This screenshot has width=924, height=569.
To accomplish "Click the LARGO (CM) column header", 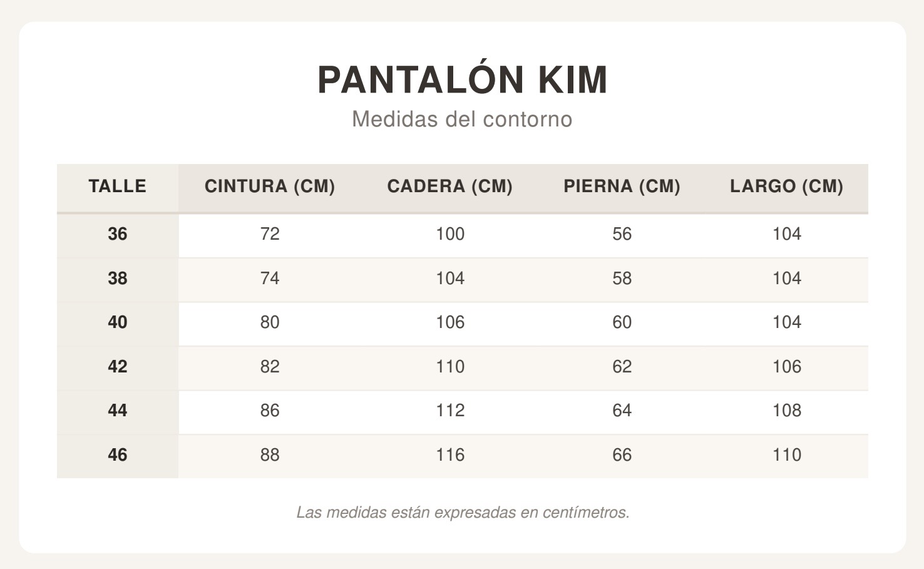I will (787, 187).
